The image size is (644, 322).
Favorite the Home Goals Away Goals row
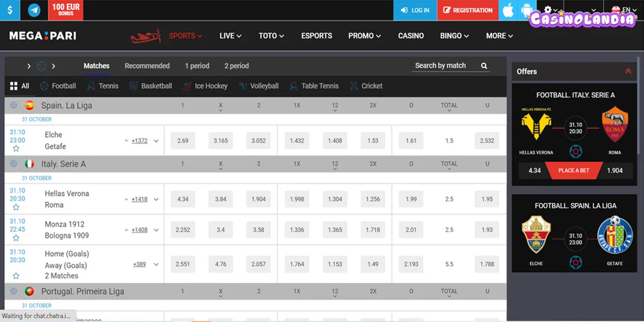click(x=16, y=276)
